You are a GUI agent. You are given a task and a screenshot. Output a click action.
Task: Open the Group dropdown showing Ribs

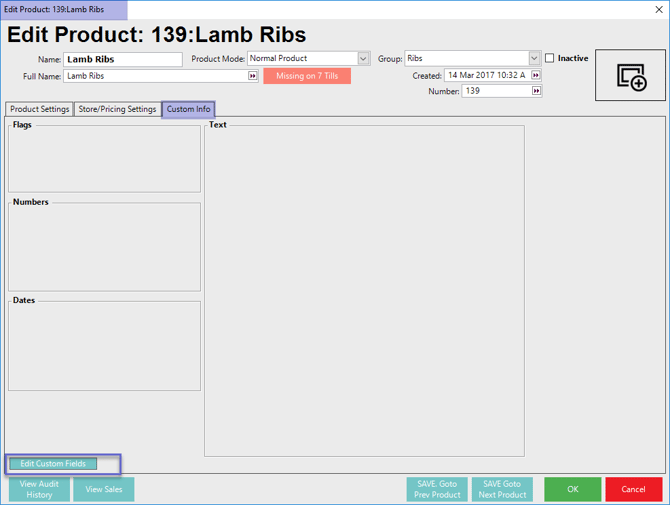(x=534, y=59)
